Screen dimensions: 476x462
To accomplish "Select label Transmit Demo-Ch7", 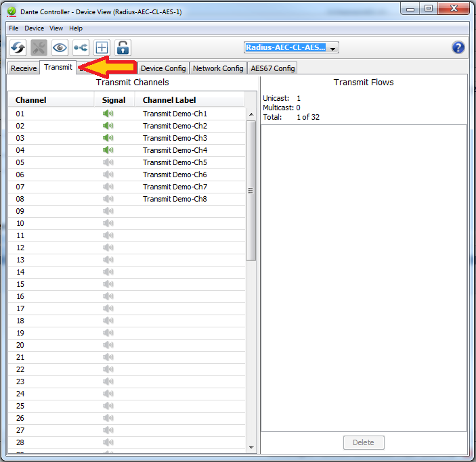I will coord(175,187).
